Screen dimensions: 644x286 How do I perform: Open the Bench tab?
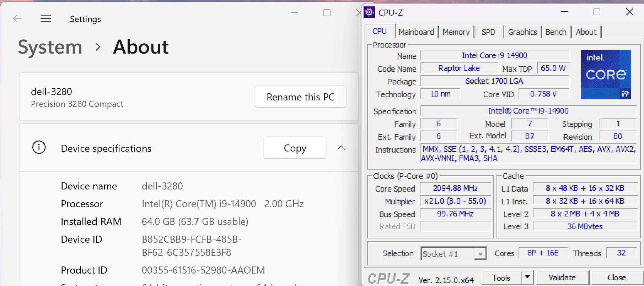point(556,32)
